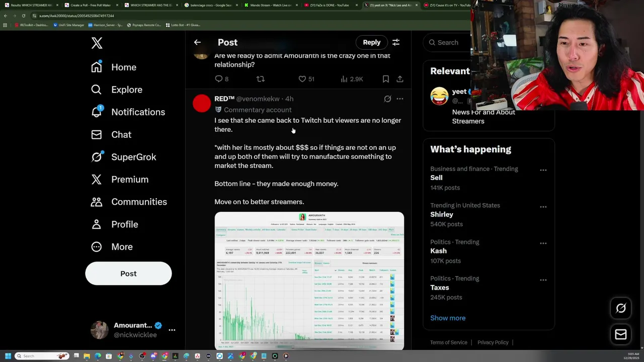The width and height of the screenshot is (644, 362).
Task: Open Discord from the taskbar
Action: tap(153, 356)
